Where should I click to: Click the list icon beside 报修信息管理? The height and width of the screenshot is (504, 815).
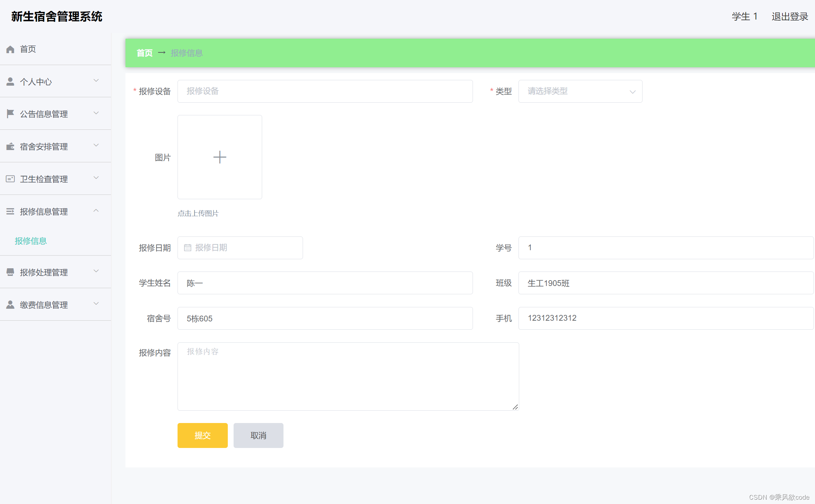(x=10, y=212)
